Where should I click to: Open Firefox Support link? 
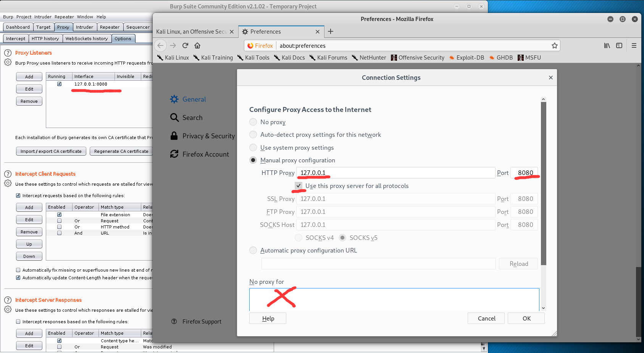(x=196, y=321)
